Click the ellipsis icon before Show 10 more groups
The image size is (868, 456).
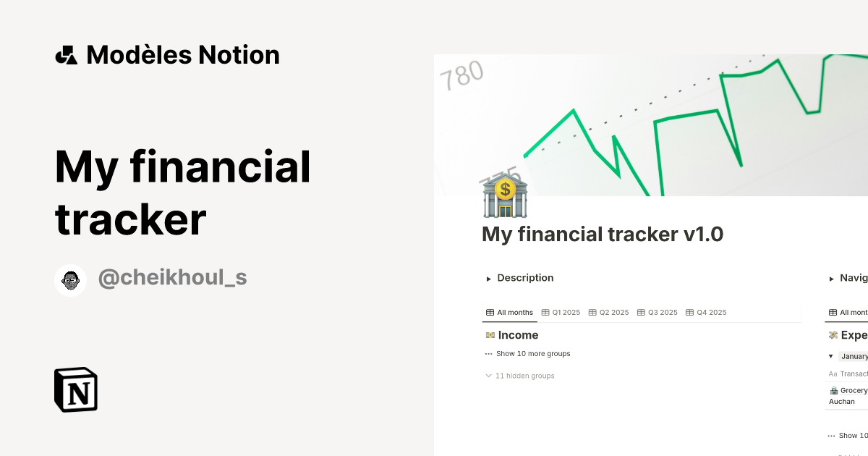point(488,353)
